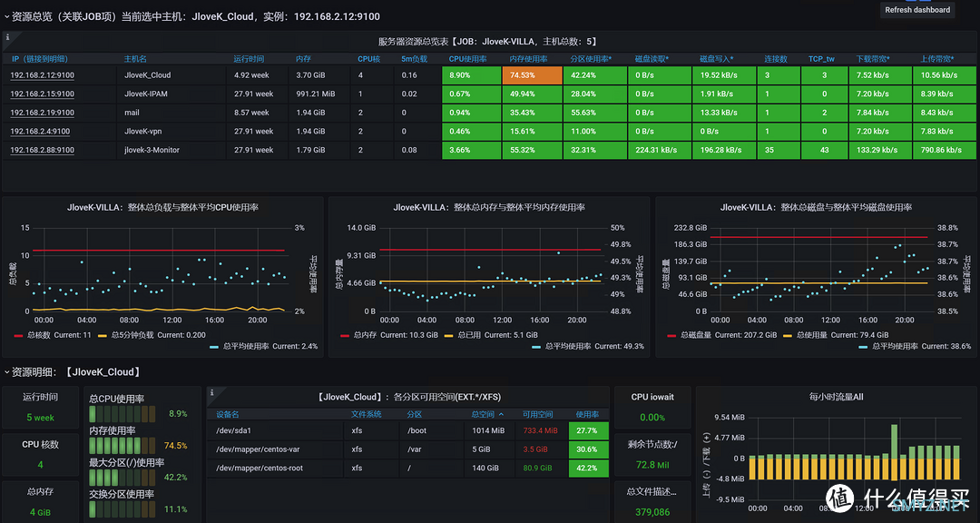Sort partition table by 使用率 header
Viewport: 980px width, 523px height.
click(x=587, y=414)
